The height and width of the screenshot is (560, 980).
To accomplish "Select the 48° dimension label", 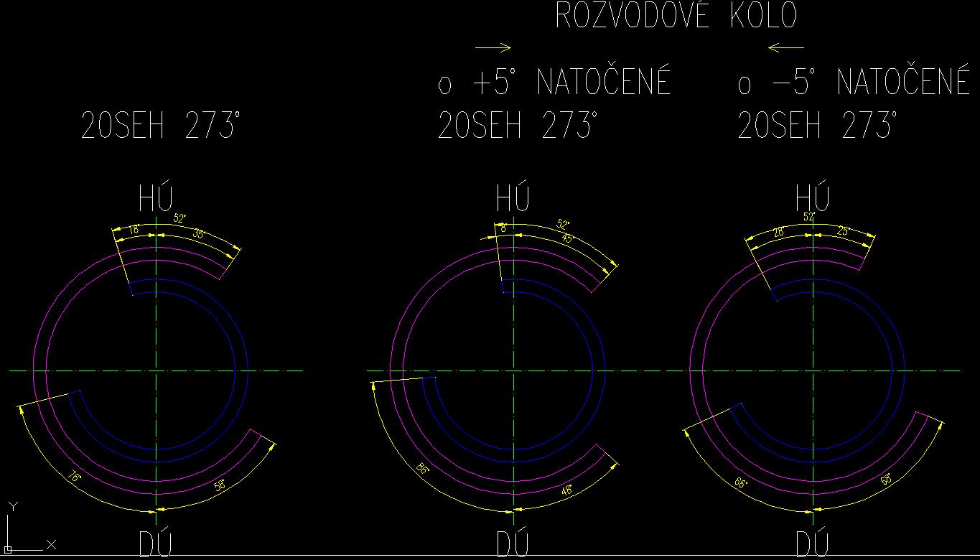I will coord(567,491).
